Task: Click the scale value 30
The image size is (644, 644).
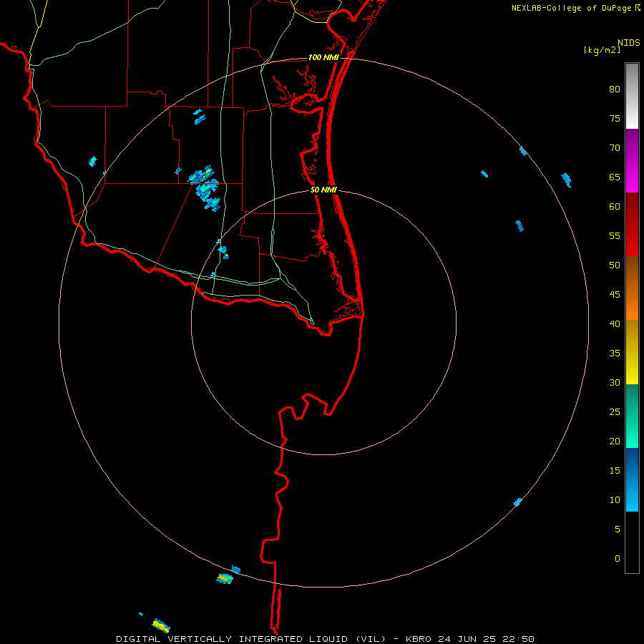Action: click(x=615, y=382)
